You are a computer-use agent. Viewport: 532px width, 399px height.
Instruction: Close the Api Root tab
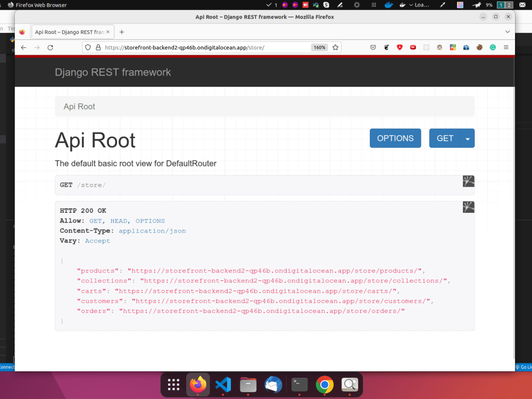click(108, 32)
